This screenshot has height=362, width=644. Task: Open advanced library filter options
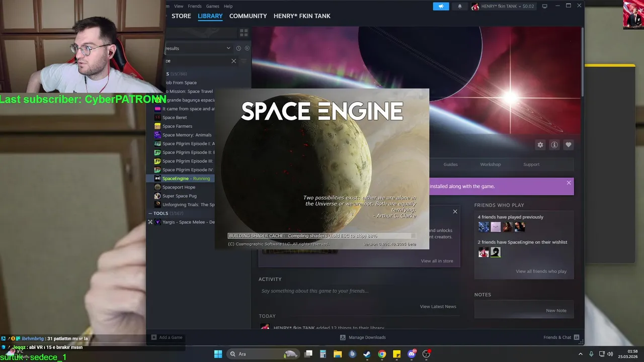(244, 61)
